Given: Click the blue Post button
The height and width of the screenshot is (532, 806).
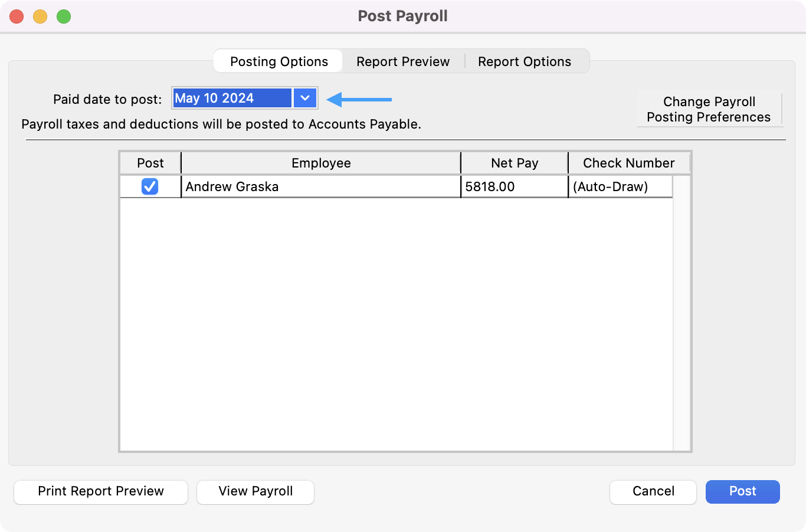Looking at the screenshot, I should coord(742,491).
